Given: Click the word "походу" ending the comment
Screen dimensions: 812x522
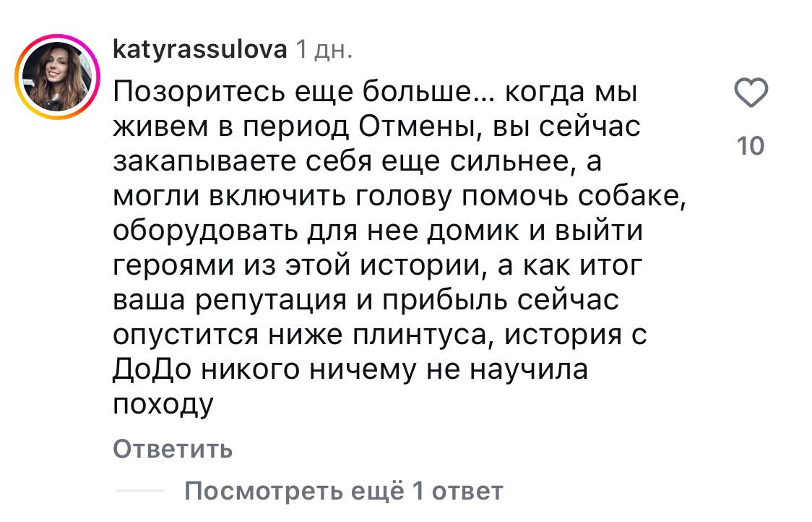Looking at the screenshot, I should pyautogui.click(x=163, y=405).
